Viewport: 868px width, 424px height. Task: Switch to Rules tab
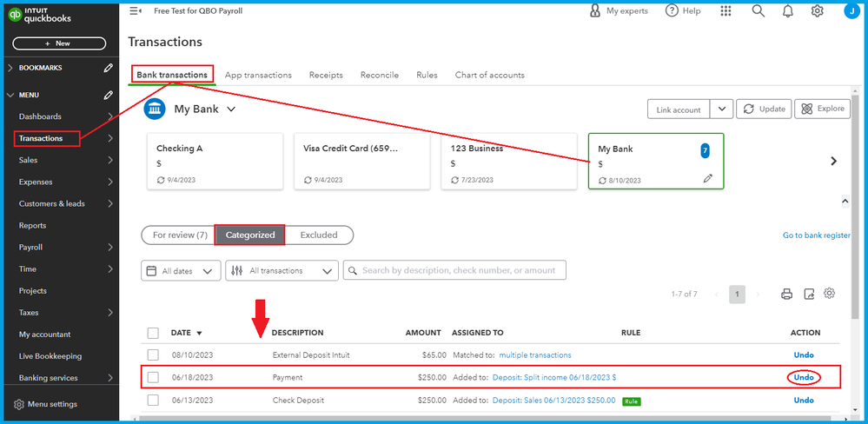(427, 75)
